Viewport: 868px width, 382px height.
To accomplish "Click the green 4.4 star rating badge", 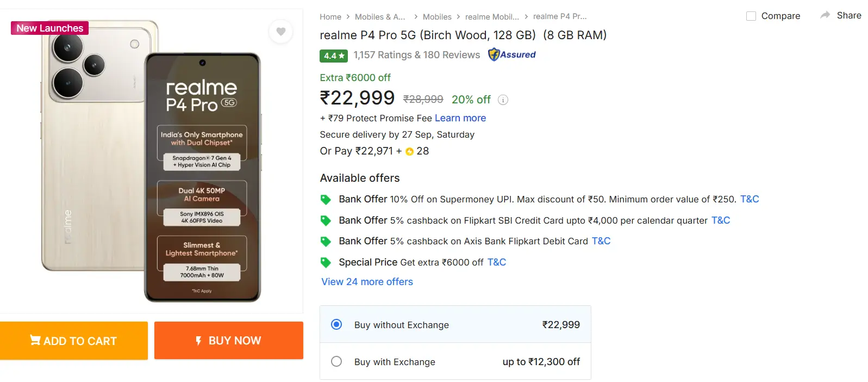I will point(333,56).
